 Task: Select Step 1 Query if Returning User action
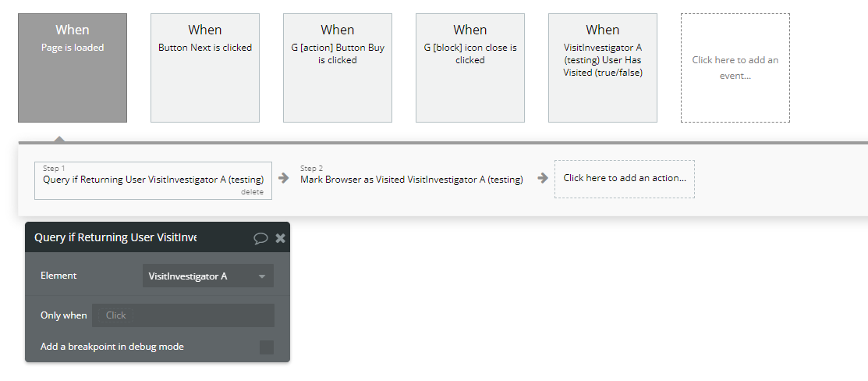153,180
